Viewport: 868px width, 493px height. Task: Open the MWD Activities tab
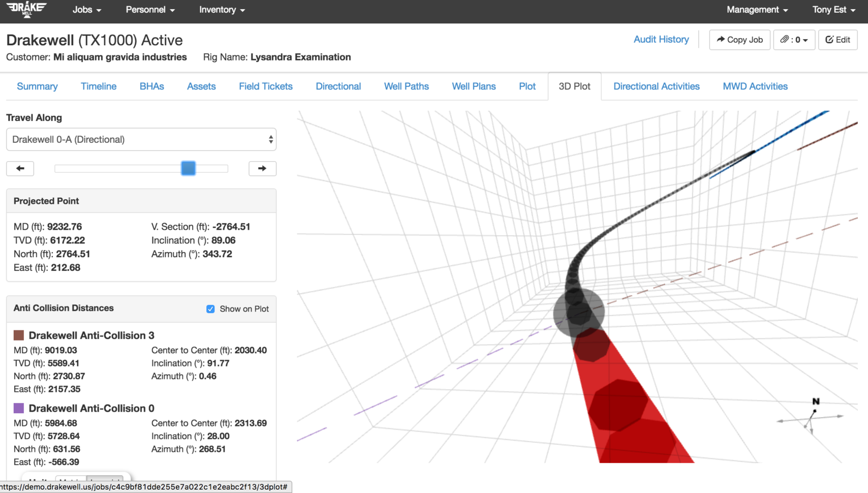pos(755,86)
